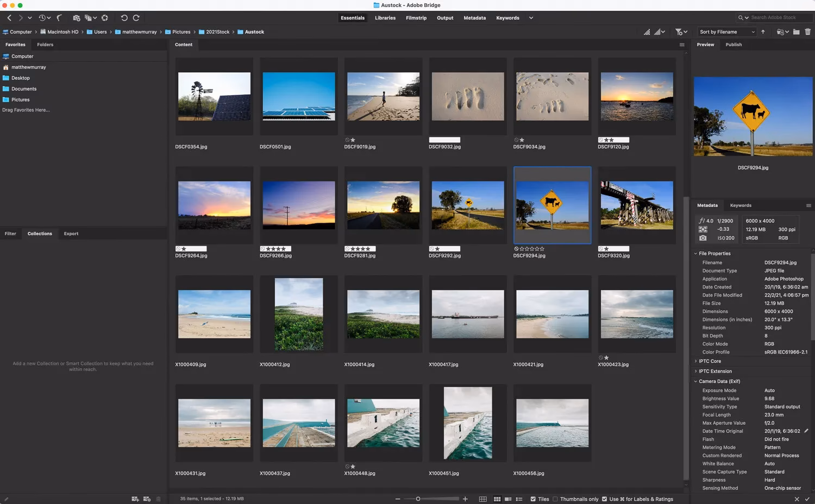Viewport: 815px width, 504px height.
Task: Open the Collections tab in the left panel
Action: pos(39,234)
